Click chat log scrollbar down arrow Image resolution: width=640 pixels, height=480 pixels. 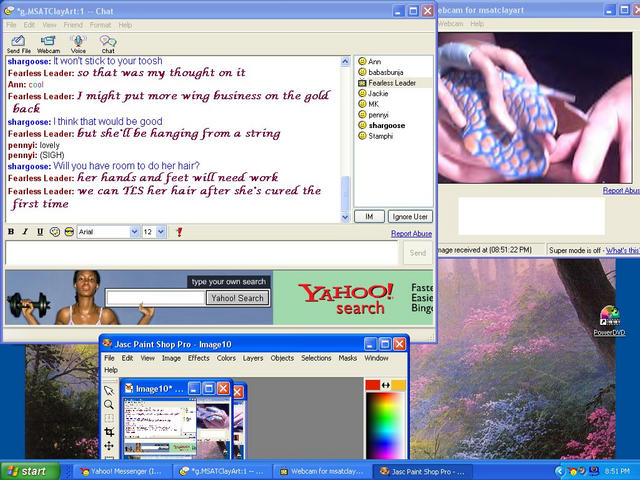(345, 218)
